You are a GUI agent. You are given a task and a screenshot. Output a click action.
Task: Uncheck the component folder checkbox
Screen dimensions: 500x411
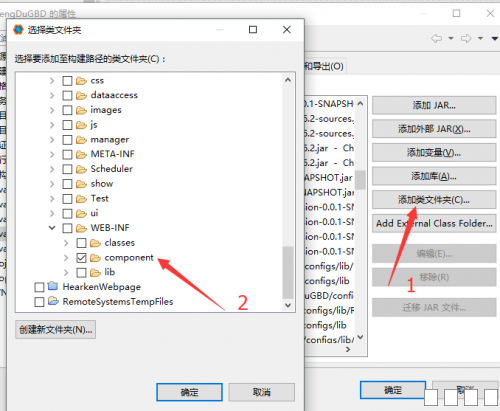coord(81,258)
